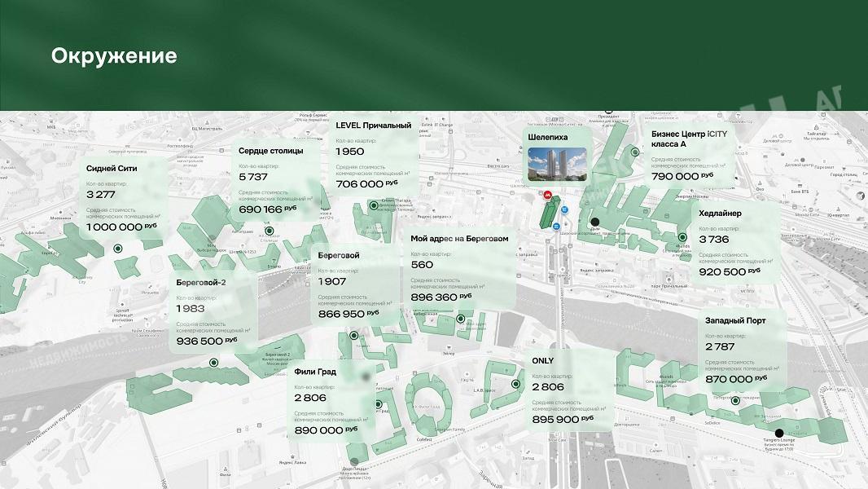The width and height of the screenshot is (868, 489).
Task: Open the Шелепиха building photo thumbnail
Action: pyautogui.click(x=548, y=165)
